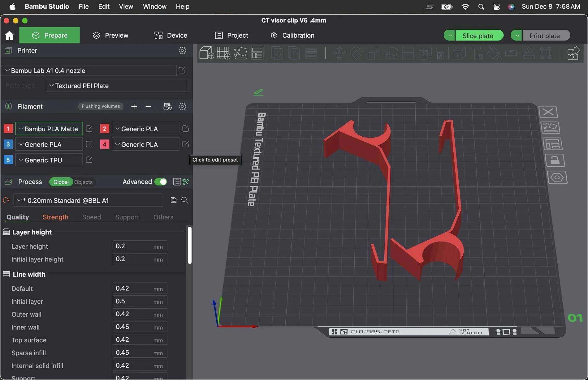Click filament 4 pink color swatch

pos(105,144)
